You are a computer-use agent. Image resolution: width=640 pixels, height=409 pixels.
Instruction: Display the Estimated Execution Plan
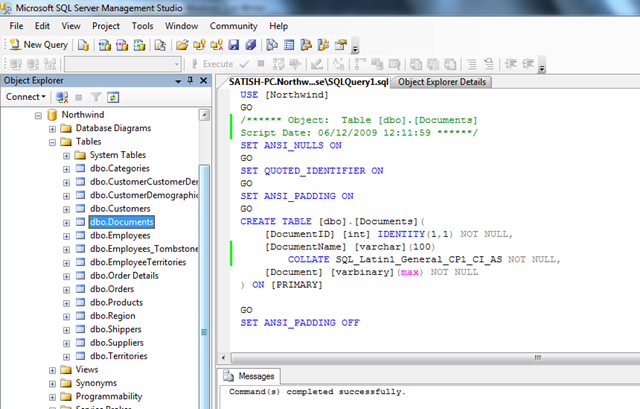pyautogui.click(x=278, y=64)
